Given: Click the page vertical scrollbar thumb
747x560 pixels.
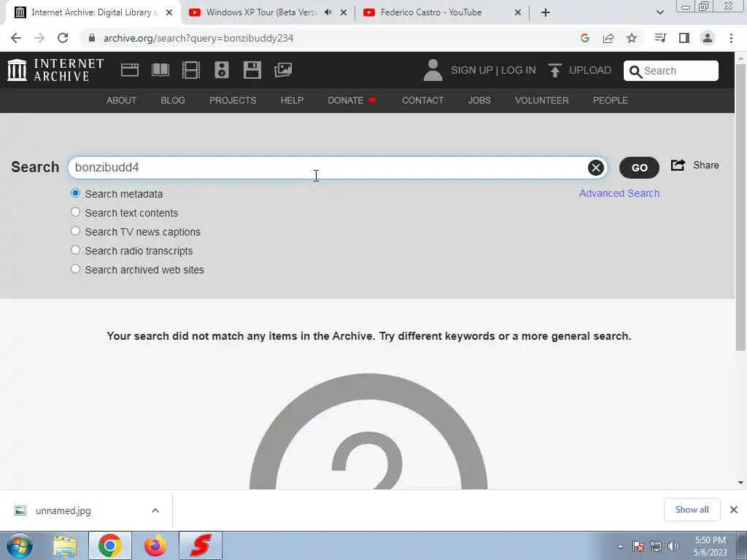Looking at the screenshot, I should pos(740,207).
